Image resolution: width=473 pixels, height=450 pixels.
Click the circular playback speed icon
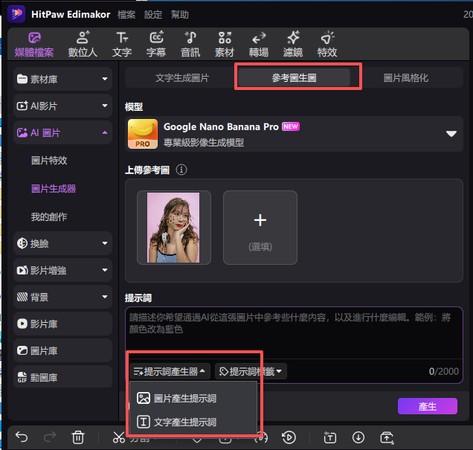tap(289, 437)
